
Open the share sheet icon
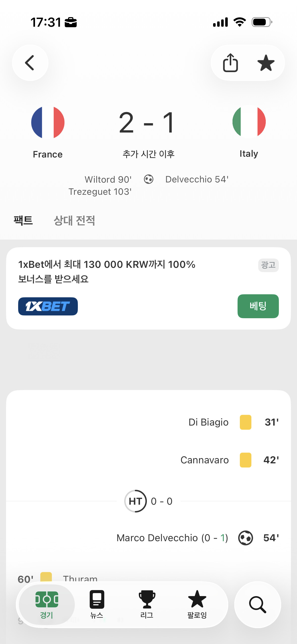[230, 63]
